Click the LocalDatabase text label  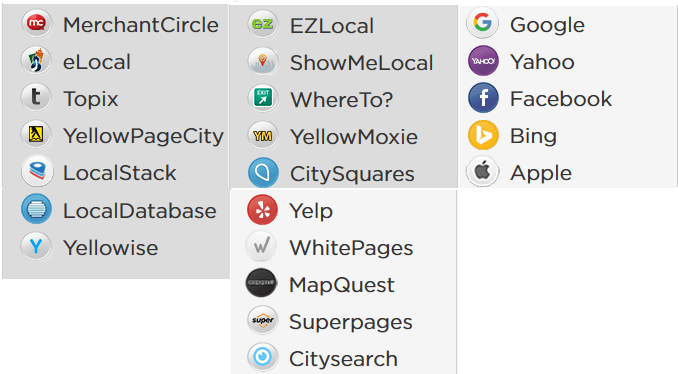coord(140,211)
